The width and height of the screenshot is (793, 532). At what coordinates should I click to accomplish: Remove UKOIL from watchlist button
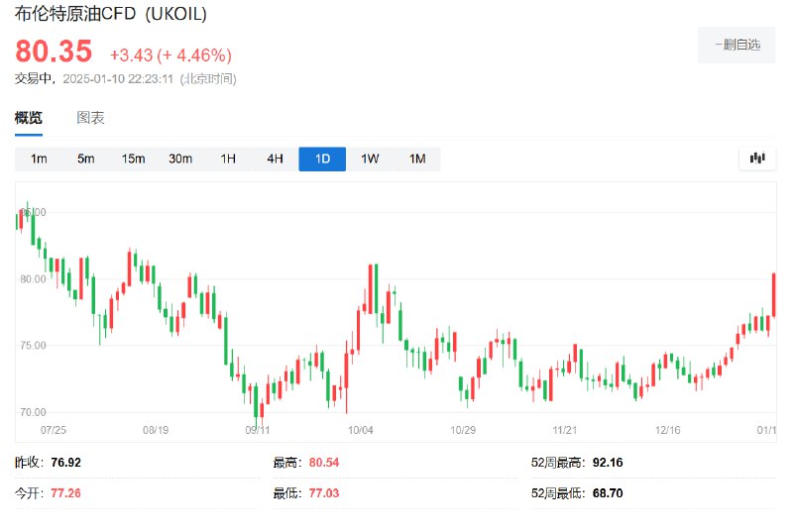point(736,45)
